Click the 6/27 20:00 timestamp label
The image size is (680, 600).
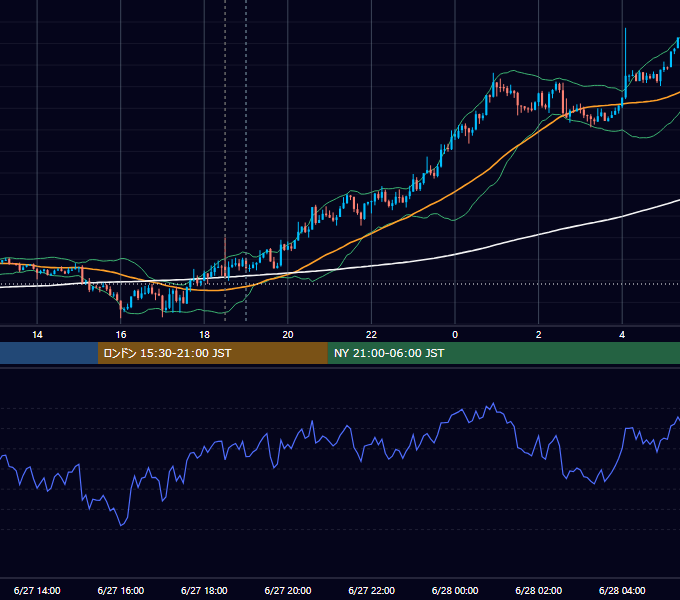point(288,590)
